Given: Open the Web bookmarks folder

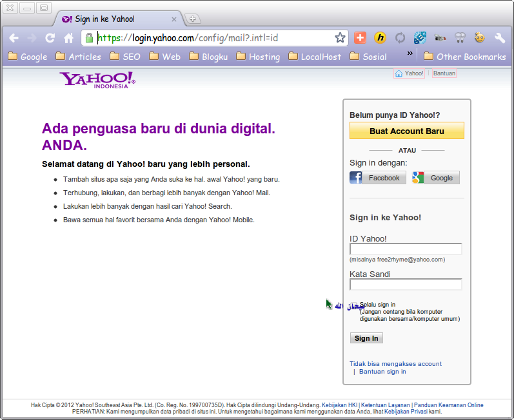Looking at the screenshot, I should (x=164, y=57).
